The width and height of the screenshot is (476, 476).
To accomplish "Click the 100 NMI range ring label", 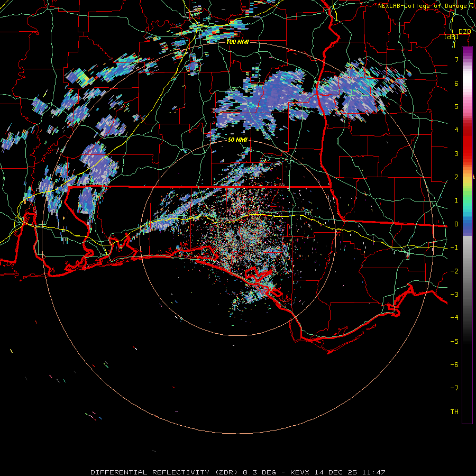I will (x=237, y=42).
